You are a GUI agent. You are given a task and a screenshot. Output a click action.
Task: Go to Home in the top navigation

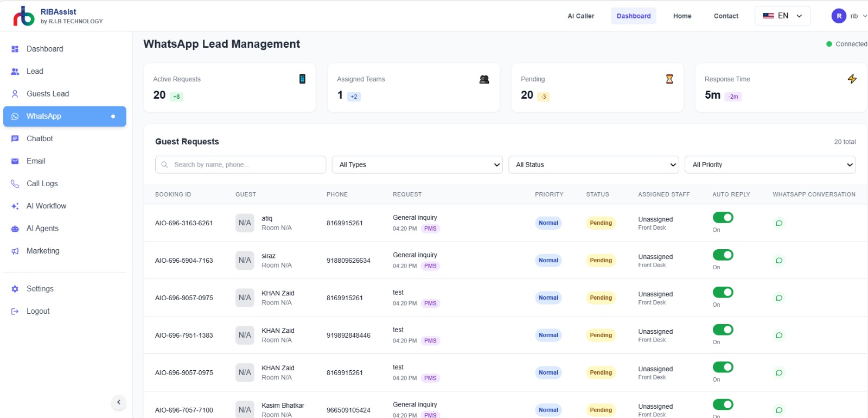click(x=682, y=16)
